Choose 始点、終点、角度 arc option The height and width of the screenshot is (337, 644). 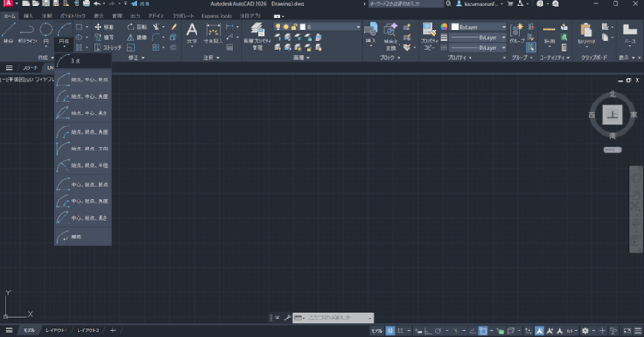[x=82, y=132]
